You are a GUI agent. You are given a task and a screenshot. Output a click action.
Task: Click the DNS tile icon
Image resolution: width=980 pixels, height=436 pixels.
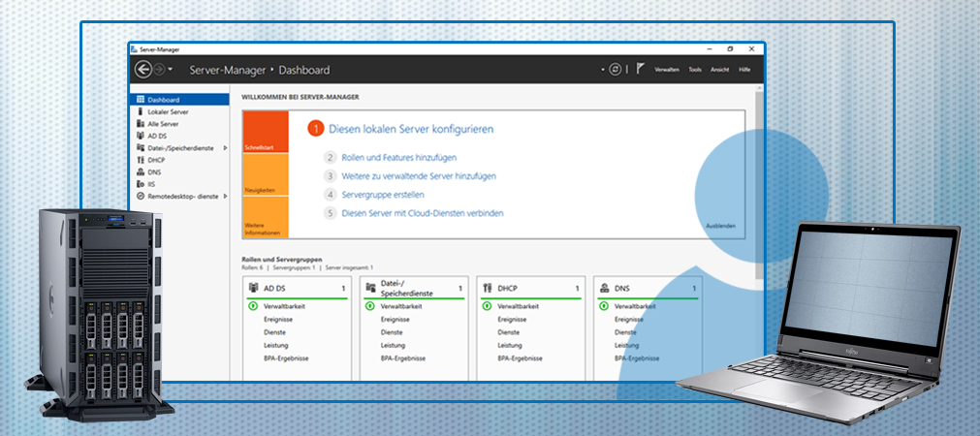tap(605, 288)
